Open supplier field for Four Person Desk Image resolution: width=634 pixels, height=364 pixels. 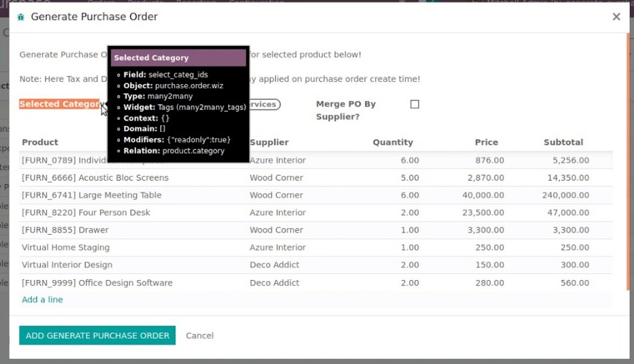[278, 213]
